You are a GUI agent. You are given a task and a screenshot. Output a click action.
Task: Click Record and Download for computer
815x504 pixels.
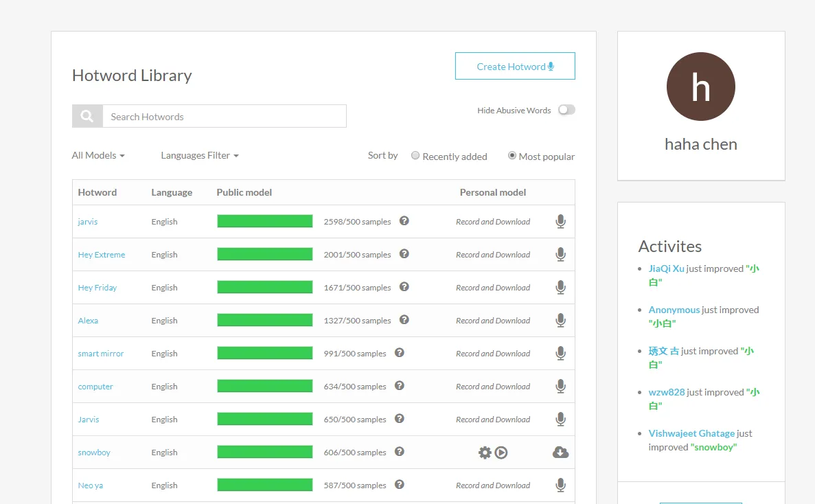coord(493,387)
